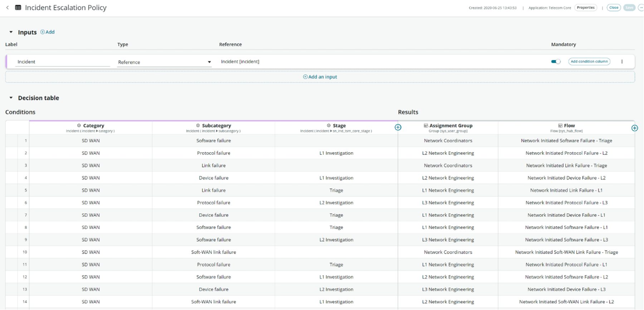Image resolution: width=644 pixels, height=310 pixels.
Task: Click the Incident [incident] reference field
Action: [x=240, y=61]
